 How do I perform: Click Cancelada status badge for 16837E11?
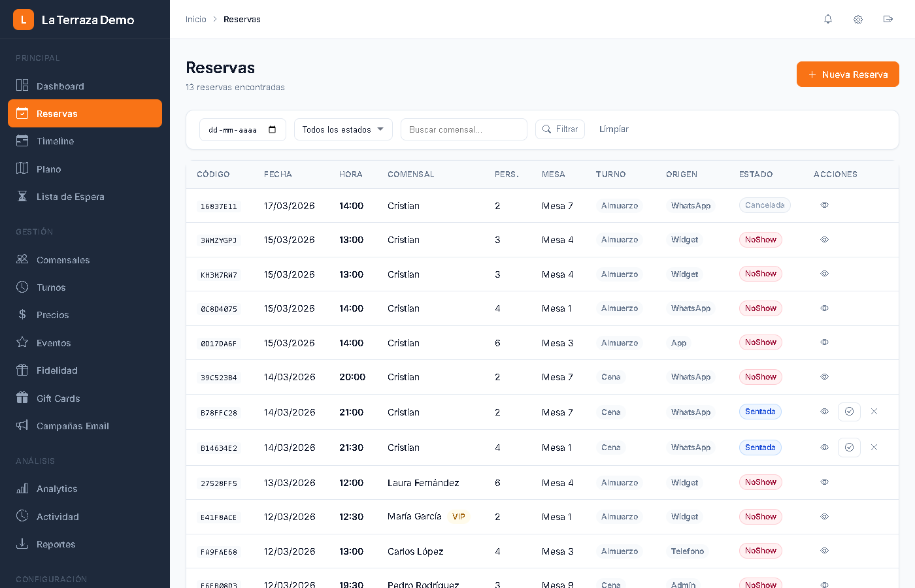(x=765, y=205)
